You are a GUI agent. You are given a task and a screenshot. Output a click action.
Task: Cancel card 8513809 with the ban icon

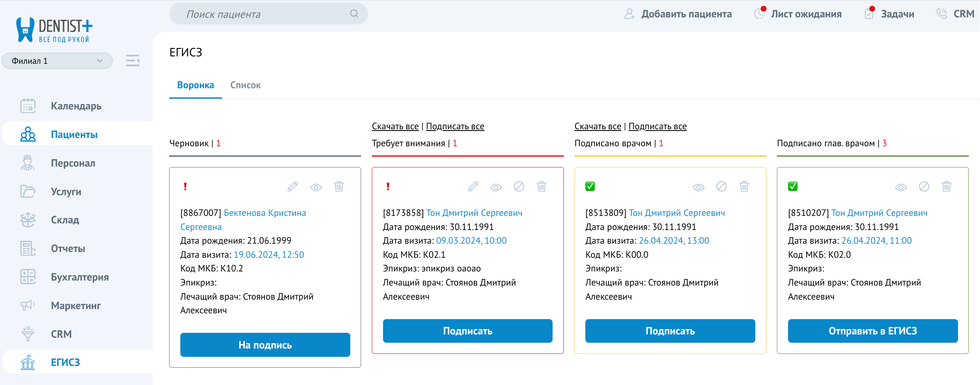pyautogui.click(x=721, y=186)
